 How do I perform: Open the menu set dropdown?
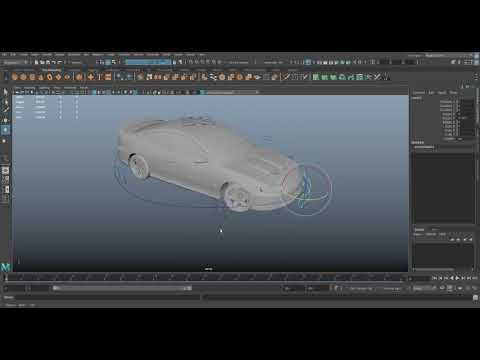pos(15,62)
